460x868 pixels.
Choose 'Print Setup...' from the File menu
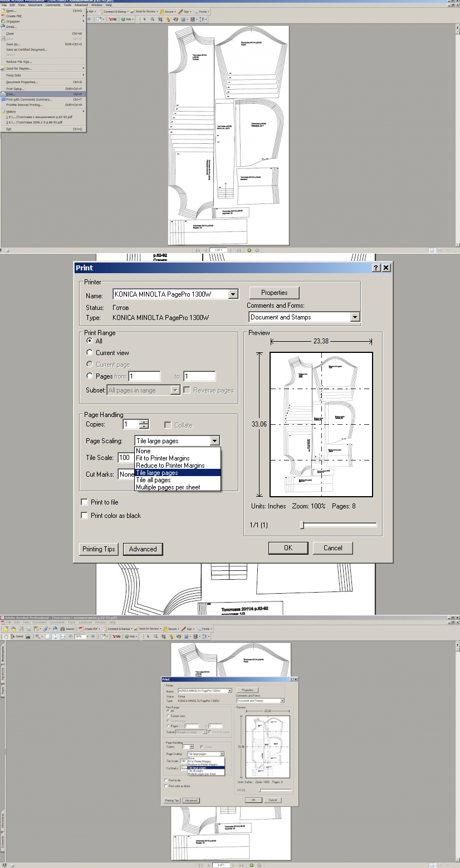tap(15, 89)
